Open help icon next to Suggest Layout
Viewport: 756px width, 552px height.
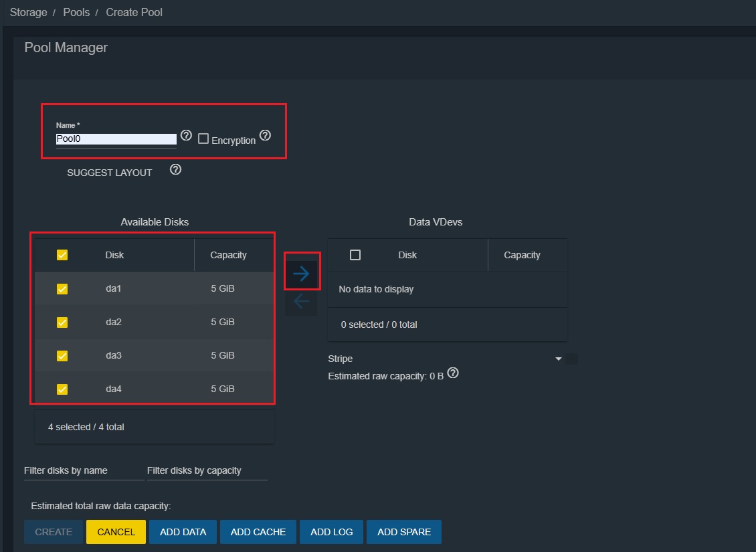pos(176,170)
